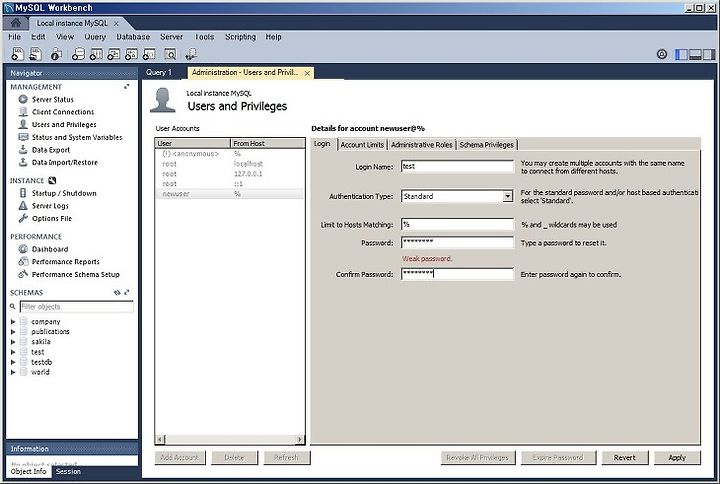The height and width of the screenshot is (484, 720).
Task: Open the object inspector toolbar icon
Action: coord(56,54)
